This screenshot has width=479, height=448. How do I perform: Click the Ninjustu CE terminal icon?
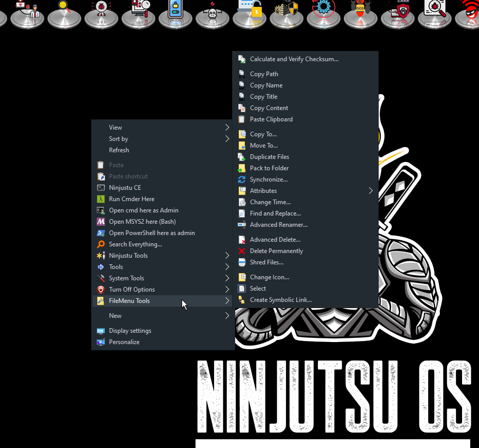click(101, 188)
